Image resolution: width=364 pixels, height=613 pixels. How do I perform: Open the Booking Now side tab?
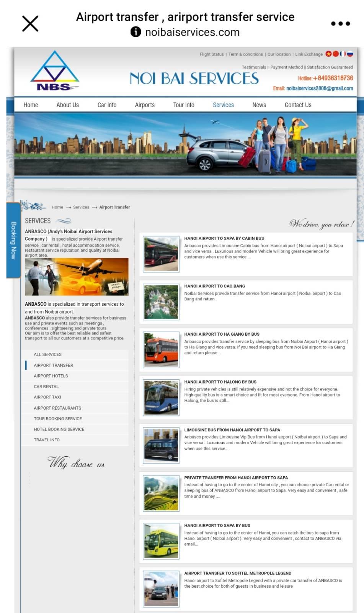(x=13, y=240)
